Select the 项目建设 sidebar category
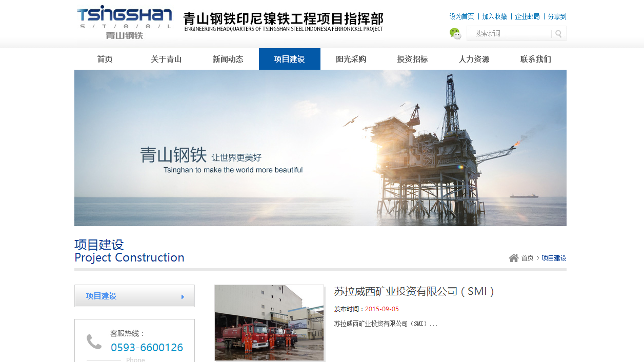The height and width of the screenshot is (362, 644). coord(134,296)
